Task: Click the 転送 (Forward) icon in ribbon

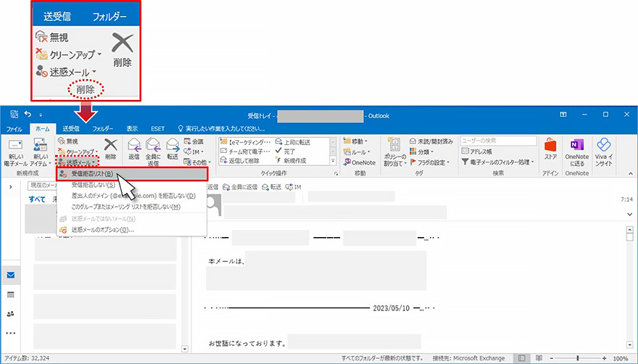Action: tap(173, 147)
